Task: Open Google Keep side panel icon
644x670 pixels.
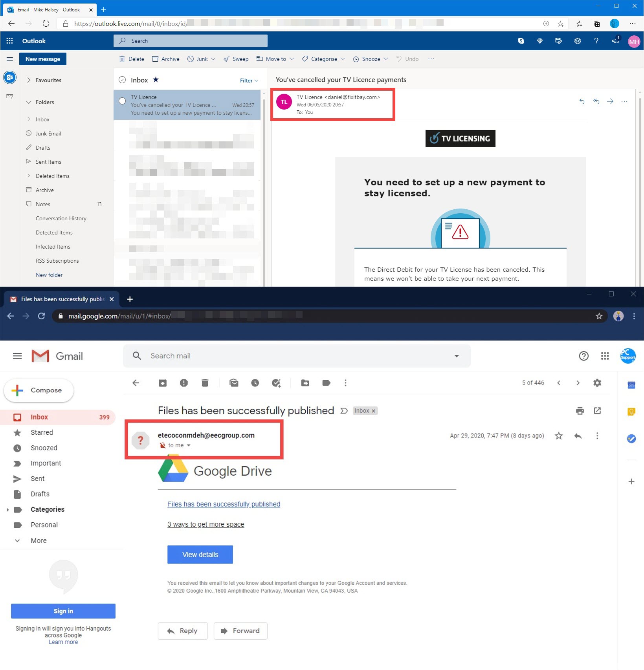Action: point(631,412)
